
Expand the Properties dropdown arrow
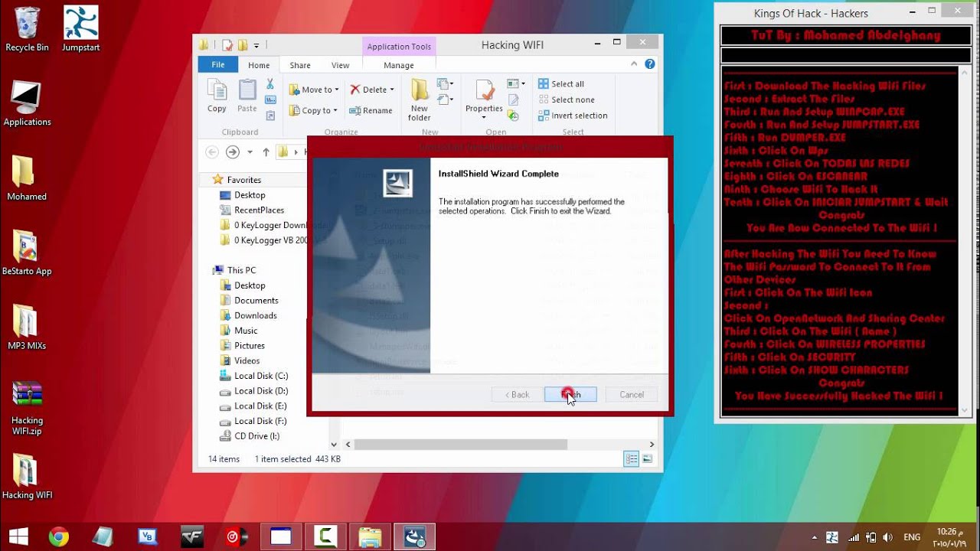click(x=484, y=117)
